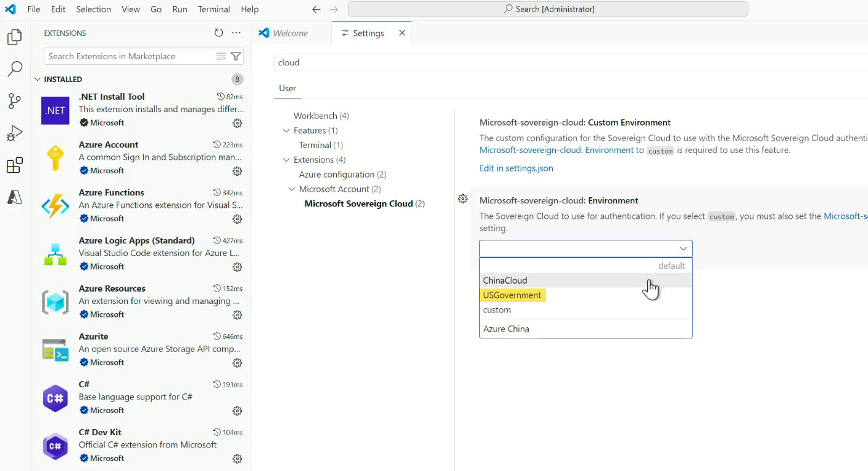Select Azure configuration (2) in settings tree
This screenshot has width=868, height=471.
pyautogui.click(x=342, y=174)
